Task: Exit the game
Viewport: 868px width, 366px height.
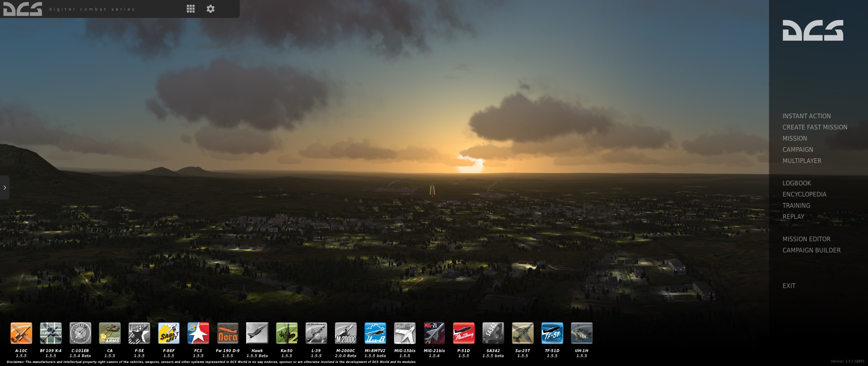Action: [789, 286]
